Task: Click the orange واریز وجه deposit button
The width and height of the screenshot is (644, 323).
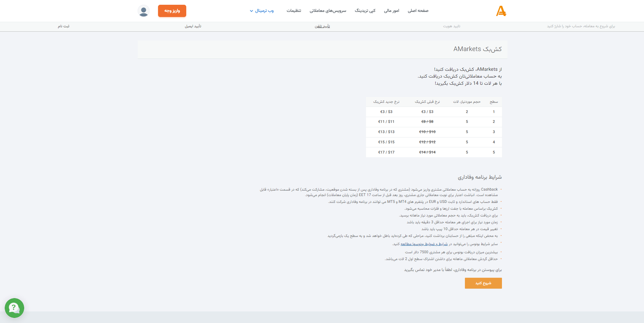Action: 172,11
